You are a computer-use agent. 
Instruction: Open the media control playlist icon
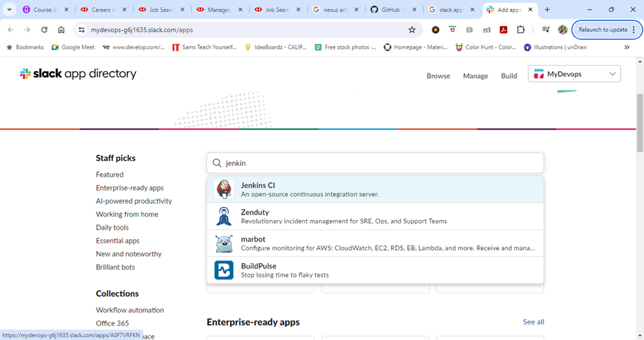[x=546, y=29]
